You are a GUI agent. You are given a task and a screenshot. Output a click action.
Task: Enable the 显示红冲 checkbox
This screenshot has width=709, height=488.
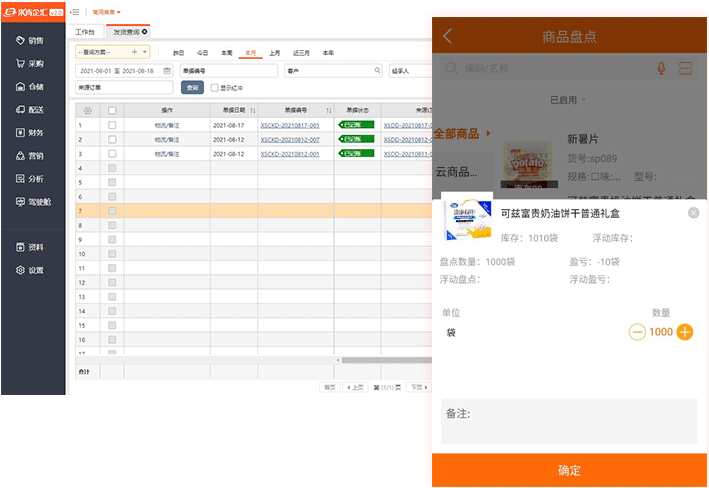tap(214, 88)
